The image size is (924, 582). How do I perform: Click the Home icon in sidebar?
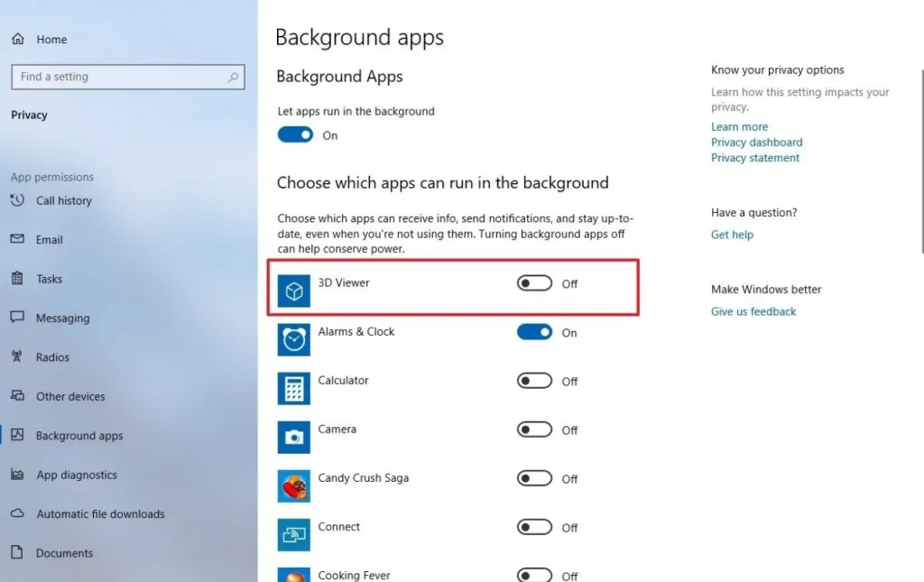click(18, 40)
